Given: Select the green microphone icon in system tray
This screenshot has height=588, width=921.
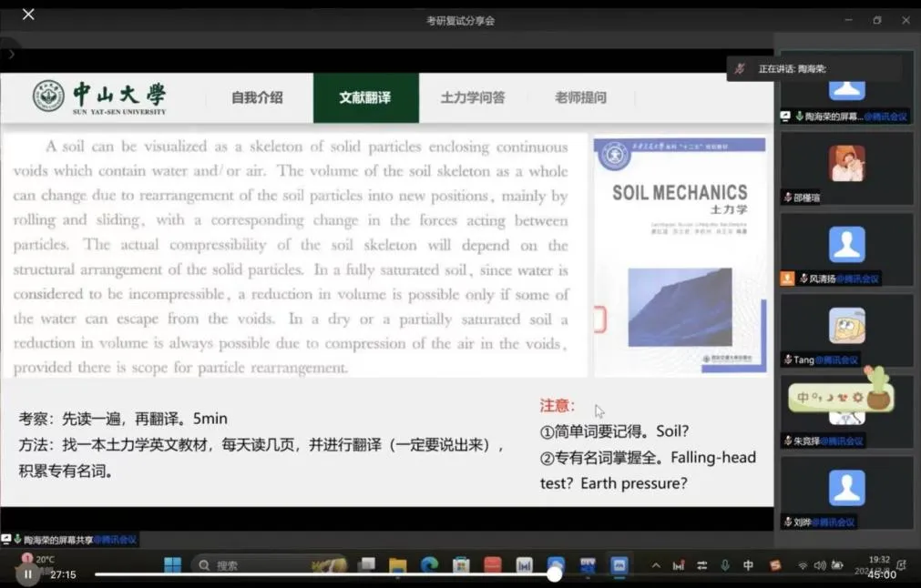Looking at the screenshot, I should [x=723, y=565].
